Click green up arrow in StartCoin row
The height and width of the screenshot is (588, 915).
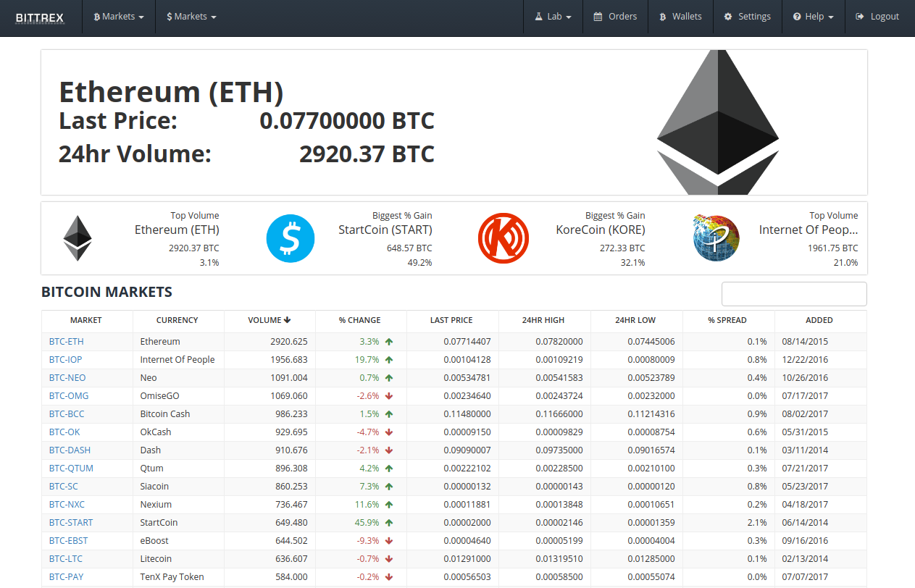[x=389, y=523]
